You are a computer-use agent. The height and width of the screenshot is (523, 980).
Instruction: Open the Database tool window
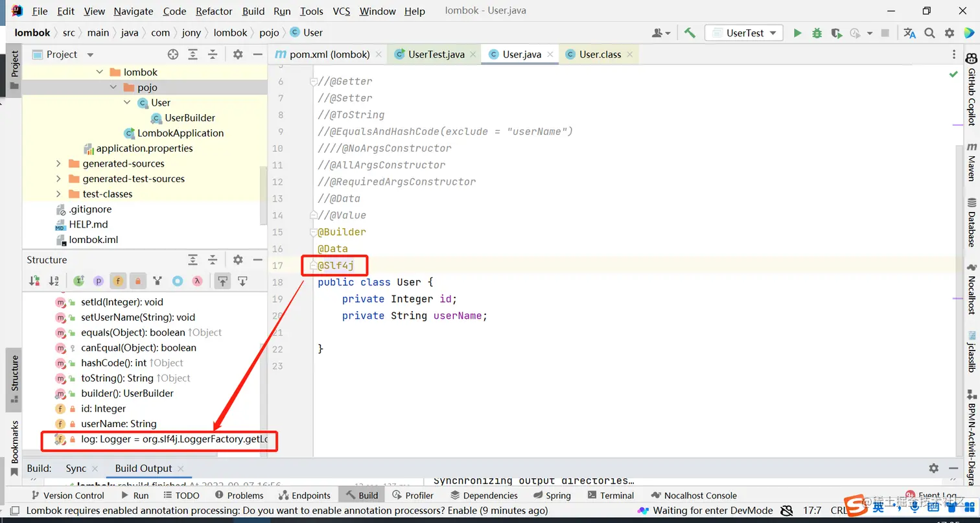coord(972,222)
